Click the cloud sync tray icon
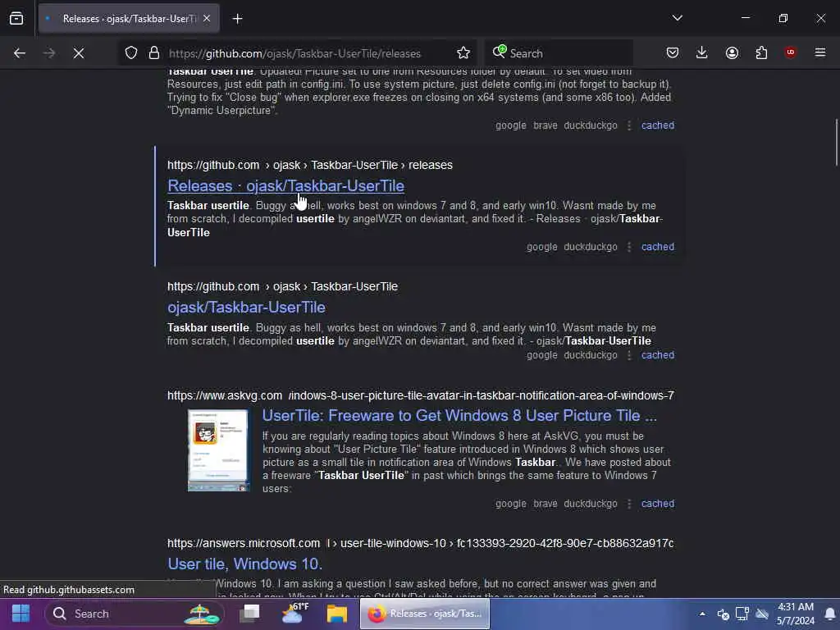 pyautogui.click(x=762, y=614)
